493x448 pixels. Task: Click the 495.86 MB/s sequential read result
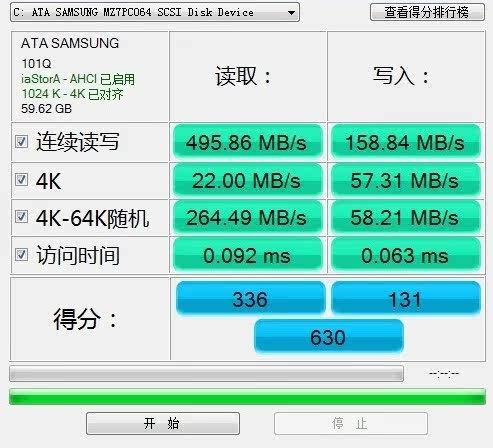[x=247, y=142]
